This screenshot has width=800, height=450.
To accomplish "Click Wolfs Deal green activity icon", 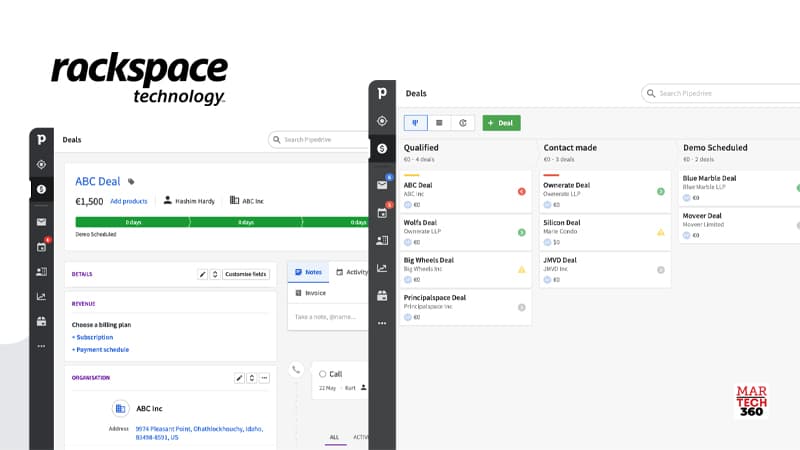I will point(521,232).
